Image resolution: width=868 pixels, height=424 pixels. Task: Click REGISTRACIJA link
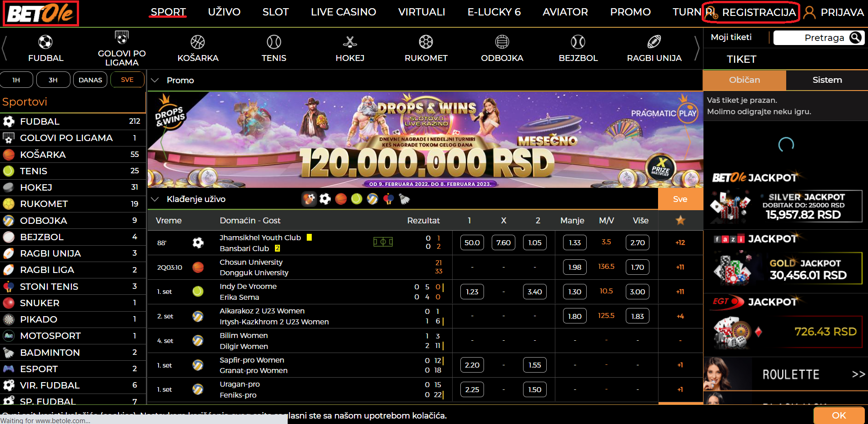point(759,12)
